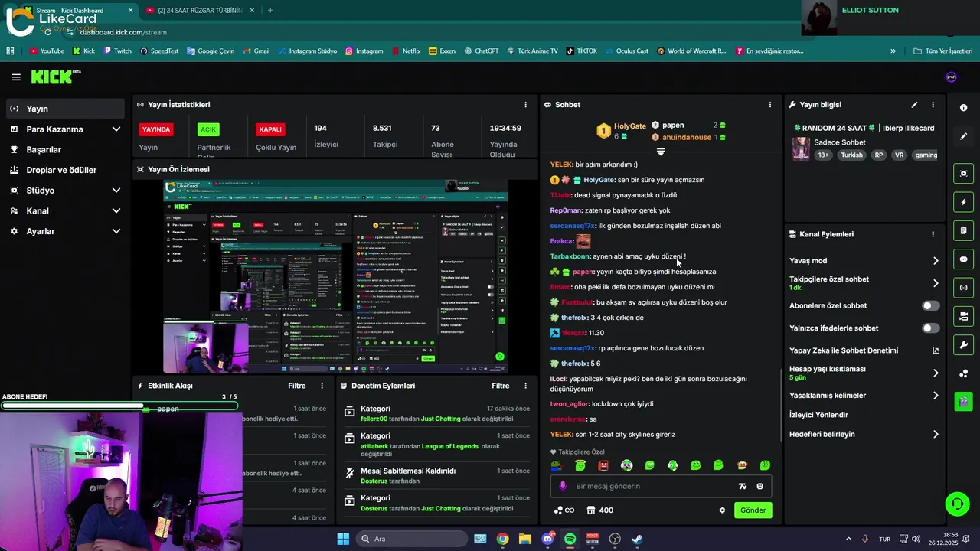Click the Yayın Ön İzlemesi stream preview
This screenshot has width=980, height=551.
click(335, 276)
